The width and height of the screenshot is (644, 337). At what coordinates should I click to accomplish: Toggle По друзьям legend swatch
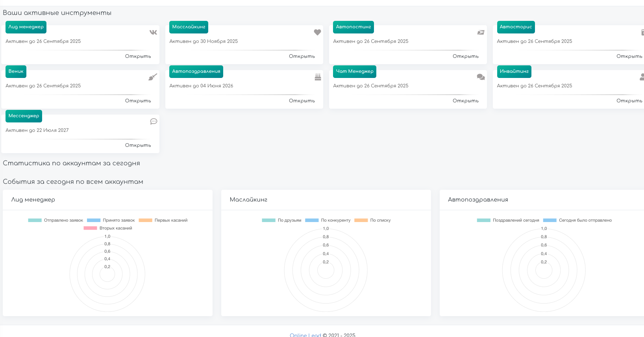coord(269,220)
